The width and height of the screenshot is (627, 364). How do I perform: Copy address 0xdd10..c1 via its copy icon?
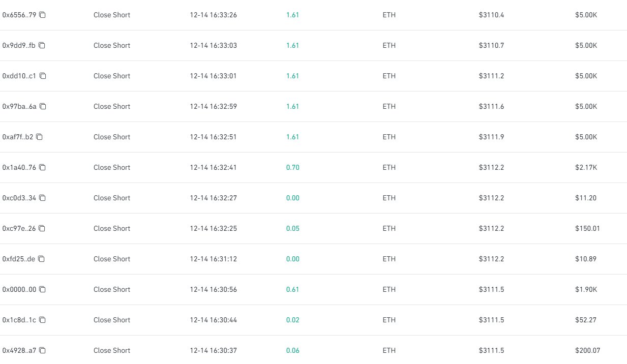point(43,76)
